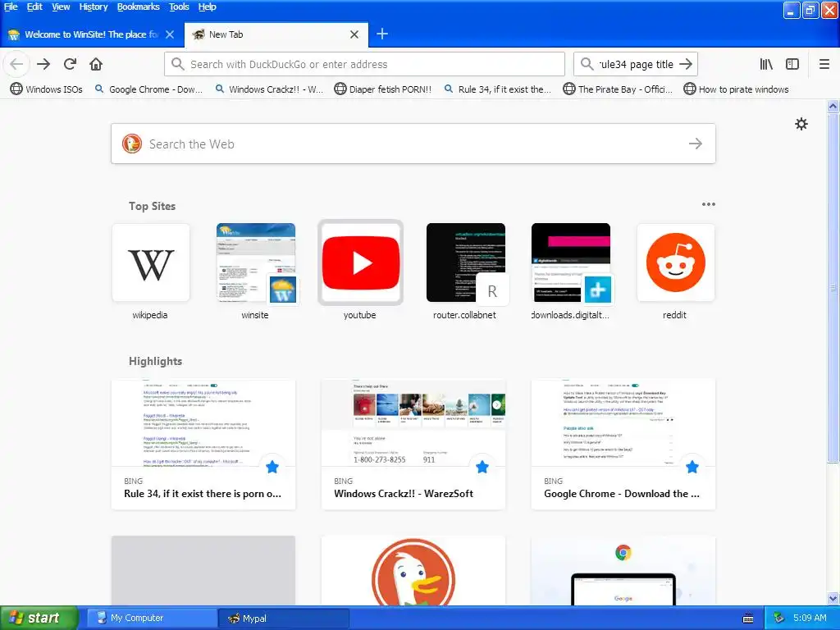Open How to pirate windows bookmark

tap(736, 89)
